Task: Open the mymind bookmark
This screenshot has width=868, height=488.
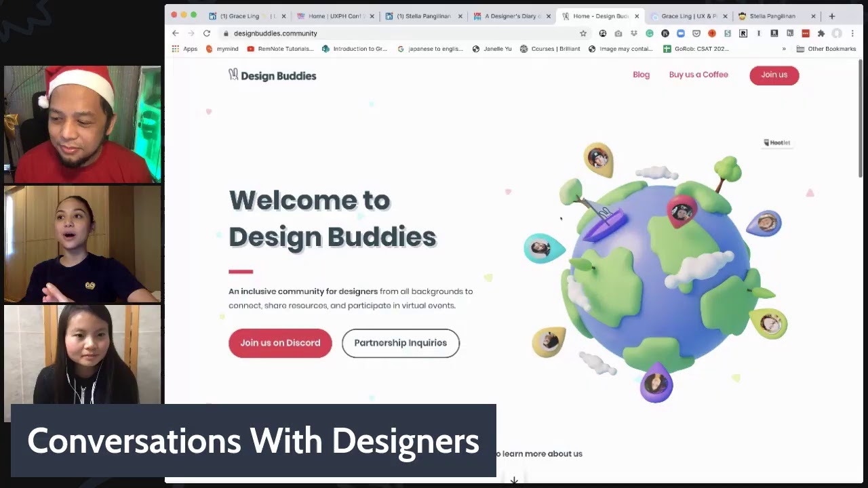Action: pyautogui.click(x=222, y=49)
